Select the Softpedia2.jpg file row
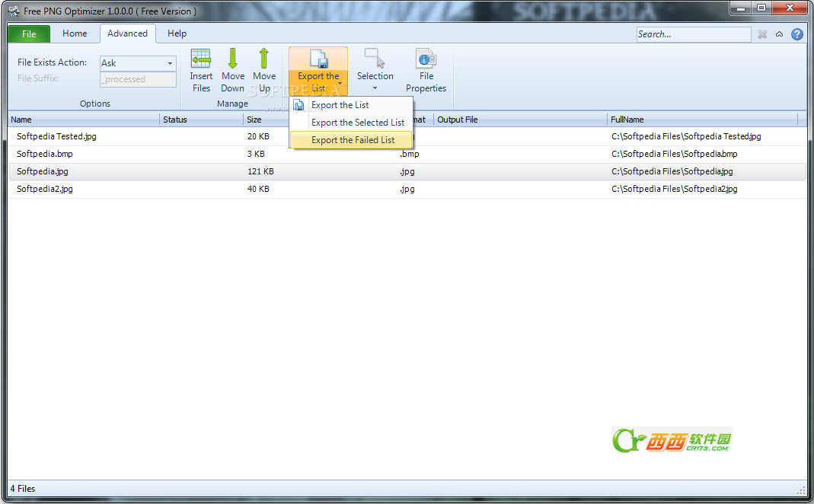Image resolution: width=814 pixels, height=504 pixels. click(x=407, y=189)
